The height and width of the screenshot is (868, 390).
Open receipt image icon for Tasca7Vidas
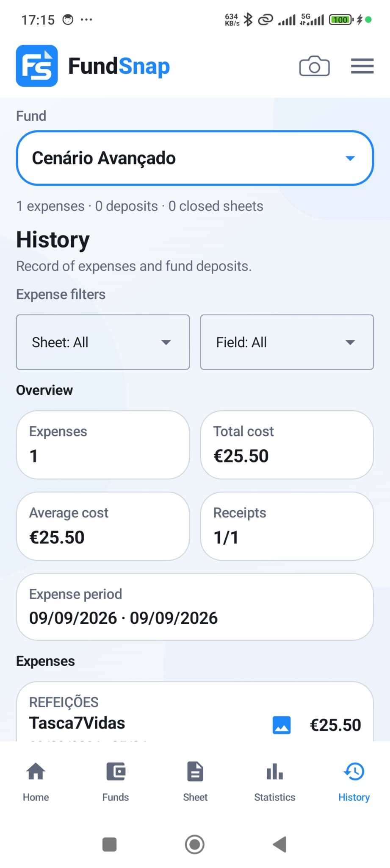[282, 725]
